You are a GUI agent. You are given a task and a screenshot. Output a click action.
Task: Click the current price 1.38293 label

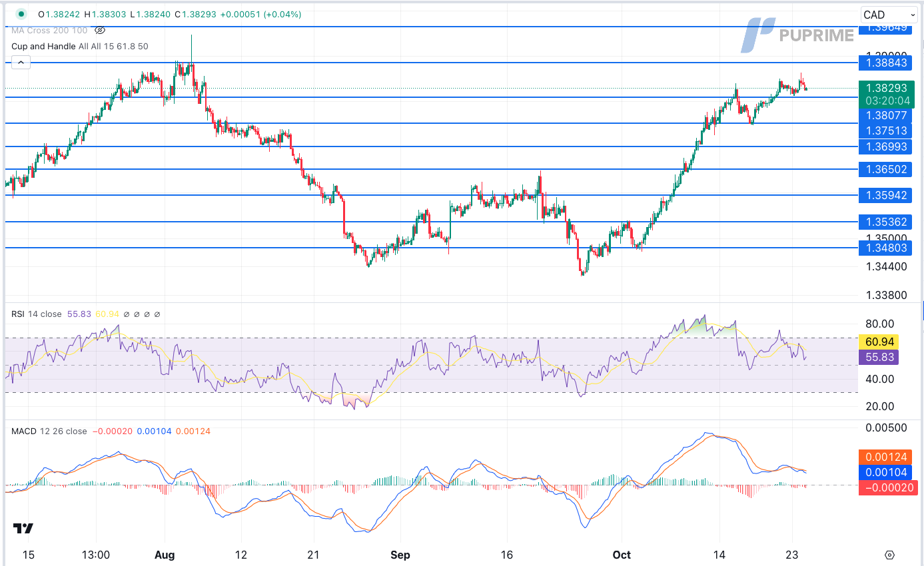click(x=885, y=88)
